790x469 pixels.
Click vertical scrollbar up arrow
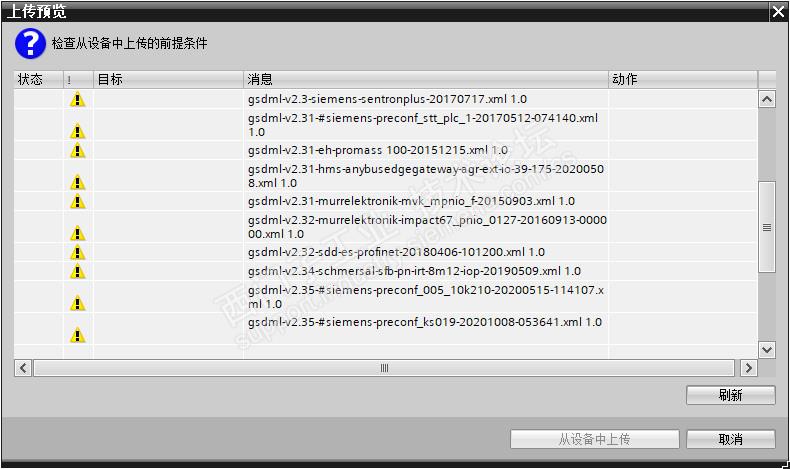[x=767, y=99]
